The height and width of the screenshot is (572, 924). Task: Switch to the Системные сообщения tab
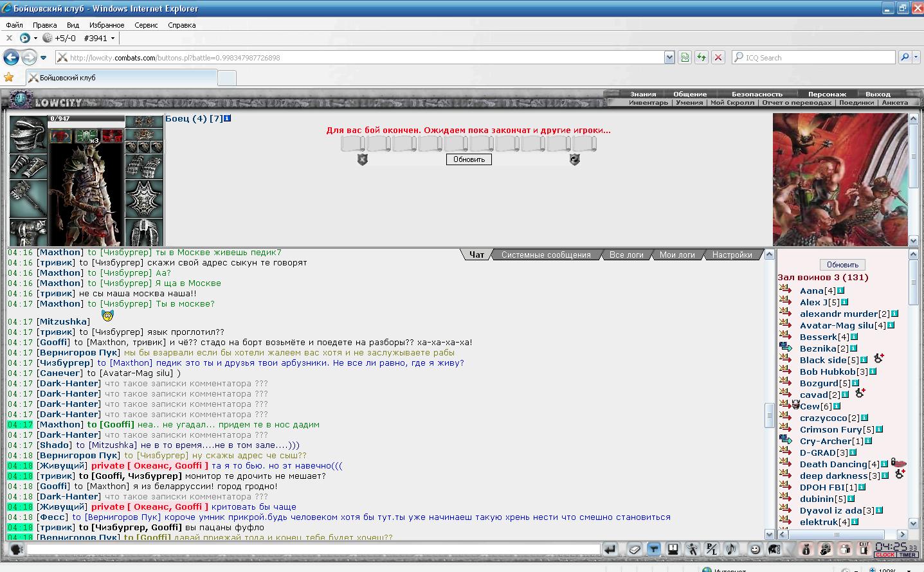546,255
